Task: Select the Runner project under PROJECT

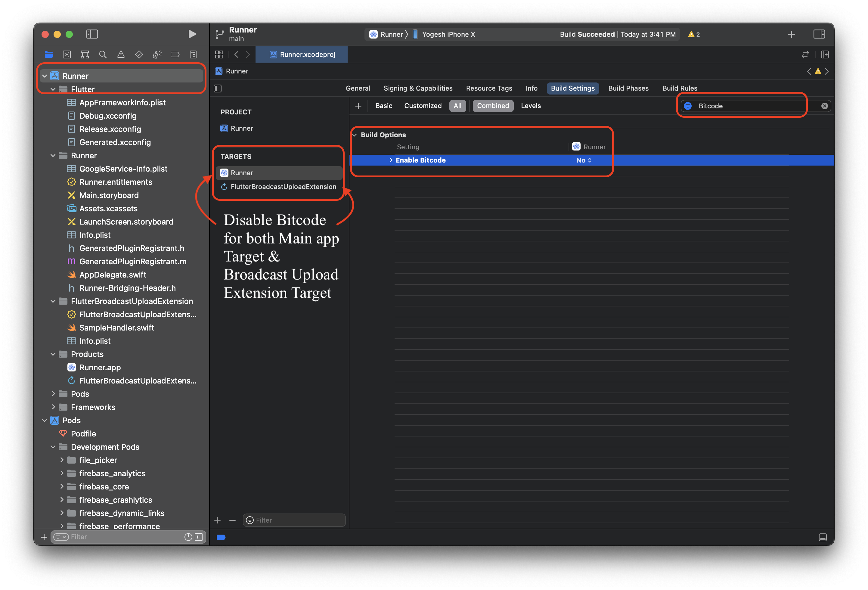Action: [x=242, y=128]
